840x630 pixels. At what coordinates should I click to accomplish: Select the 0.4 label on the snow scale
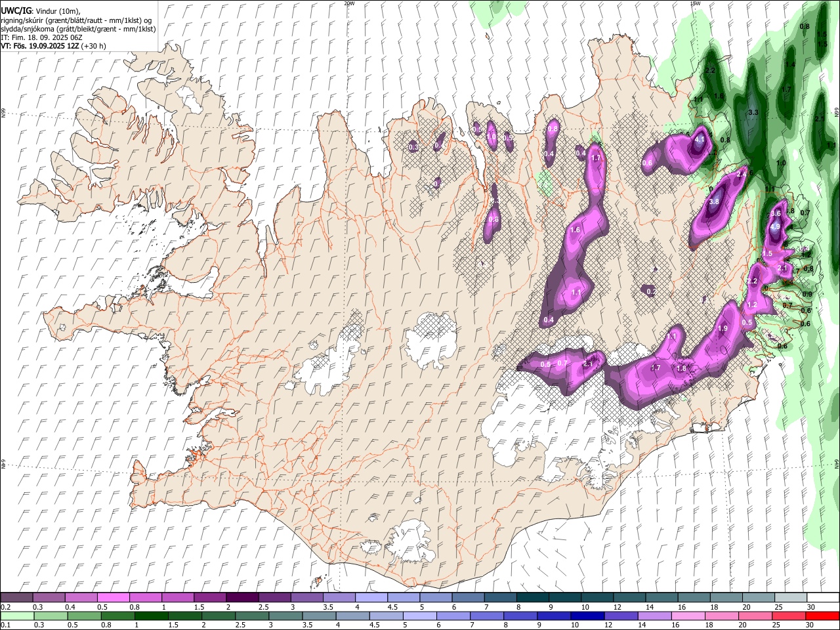(x=70, y=607)
